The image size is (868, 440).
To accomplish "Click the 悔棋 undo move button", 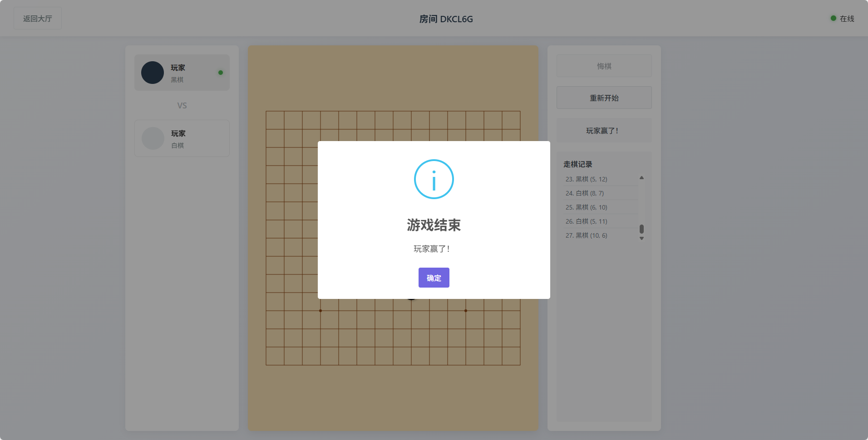I will coord(604,66).
